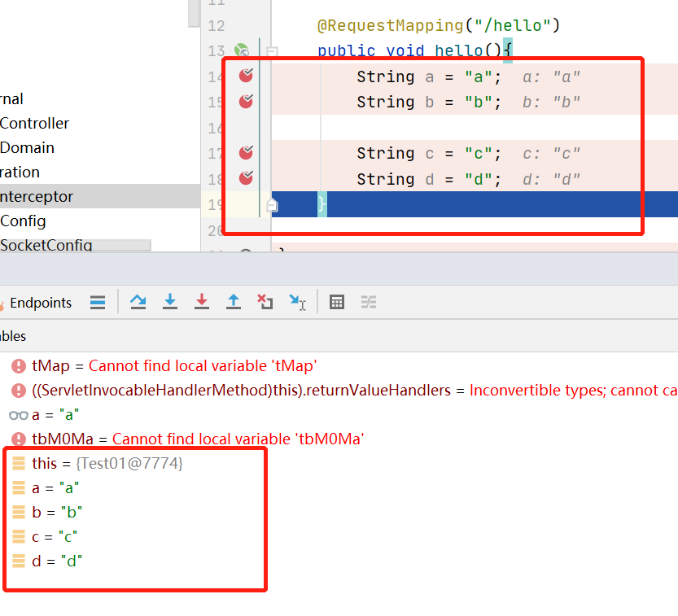Screen dimensions: 678x616
Task: Click the Run to Cursor icon
Action: [x=298, y=302]
